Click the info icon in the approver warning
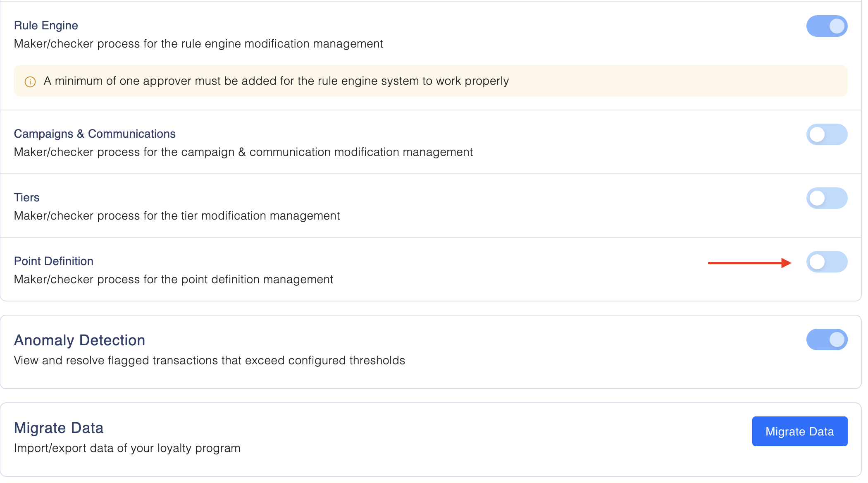This screenshot has width=868, height=483. [30, 81]
